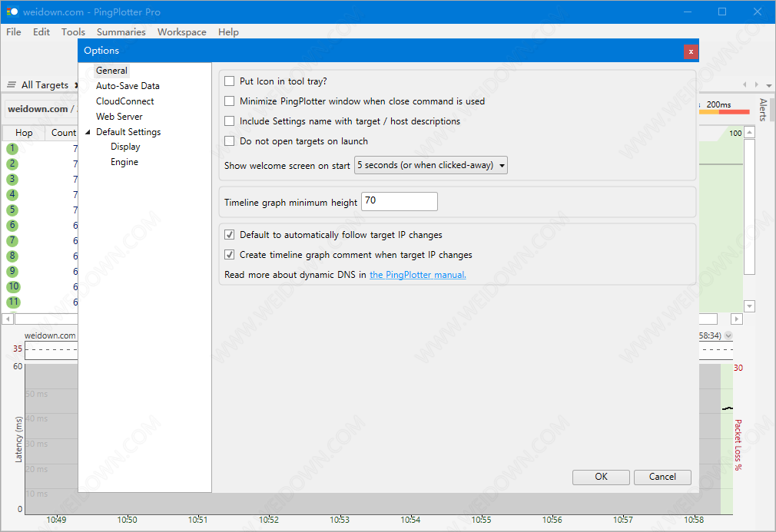This screenshot has height=532, width=776.
Task: Uncheck Default to automatically follow target IP
Action: click(229, 235)
